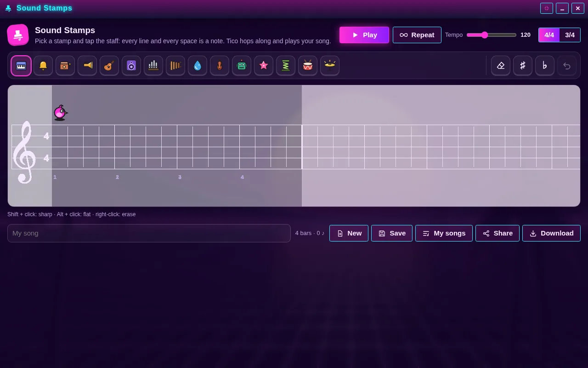Save the current song

tap(392, 233)
